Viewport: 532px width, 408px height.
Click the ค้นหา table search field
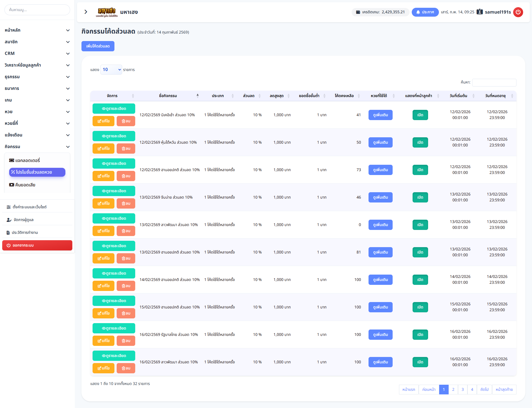[494, 82]
